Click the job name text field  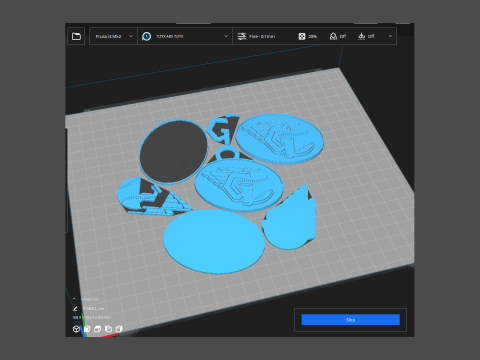click(x=93, y=309)
